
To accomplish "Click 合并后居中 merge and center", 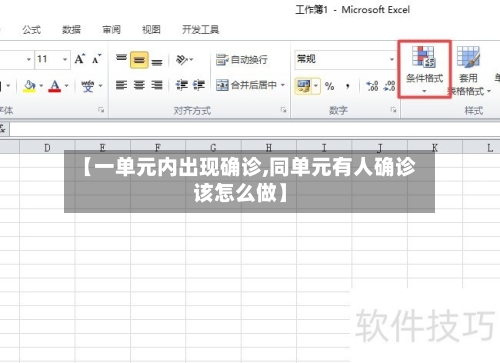I will 246,85.
